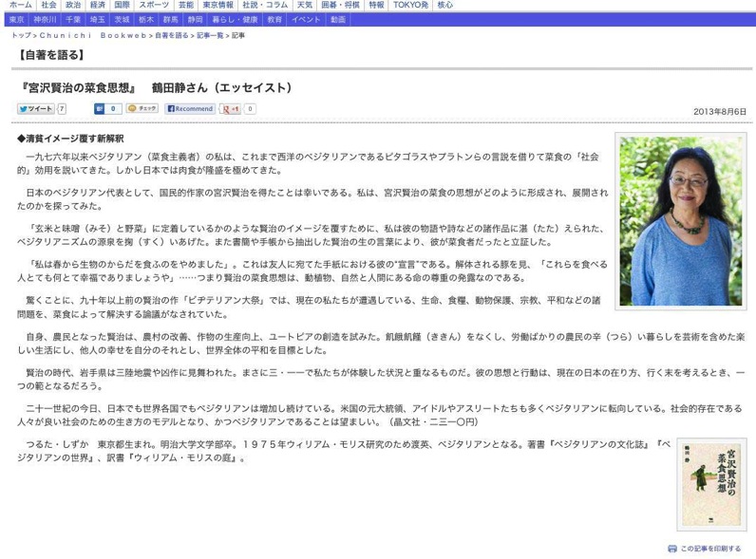Open the TOKYO発 section
756x559 pixels.
411,5
